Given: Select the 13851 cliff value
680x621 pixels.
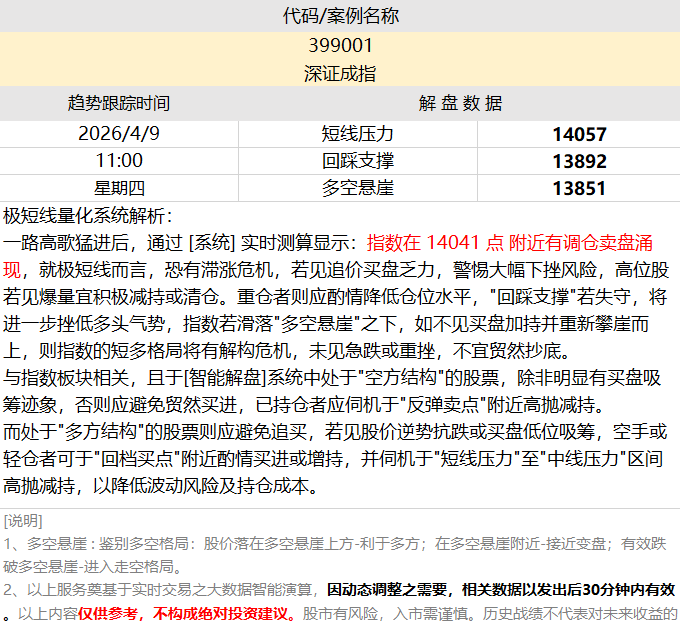Looking at the screenshot, I should 578,187.
